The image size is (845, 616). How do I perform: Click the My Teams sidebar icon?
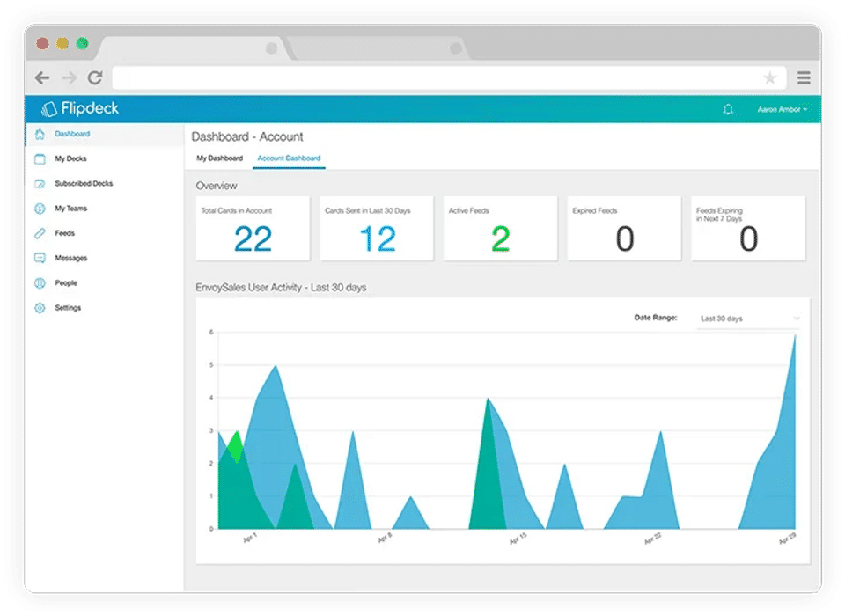coord(40,209)
